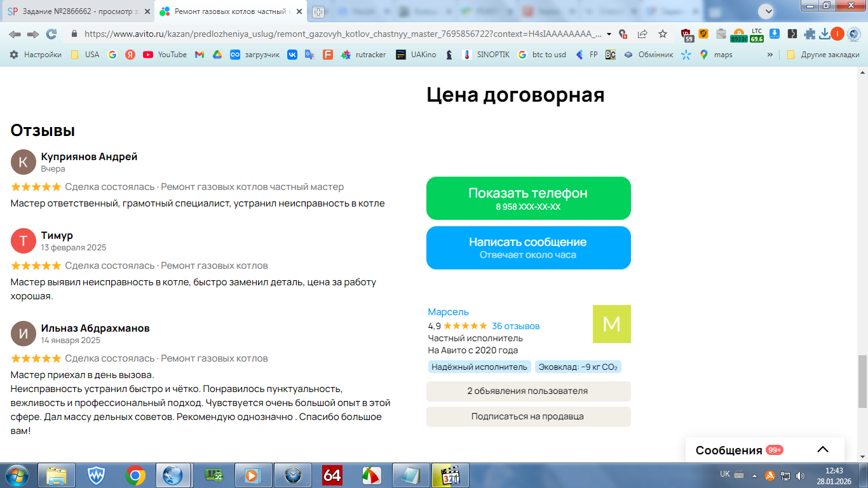
Task: Close the Ремонт газовых котлов tab
Action: point(300,12)
